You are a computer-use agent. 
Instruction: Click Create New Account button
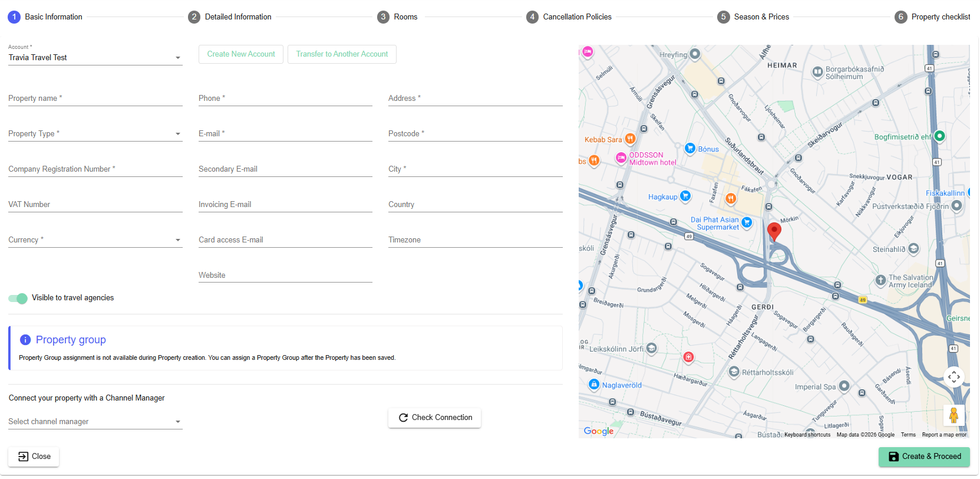[241, 54]
